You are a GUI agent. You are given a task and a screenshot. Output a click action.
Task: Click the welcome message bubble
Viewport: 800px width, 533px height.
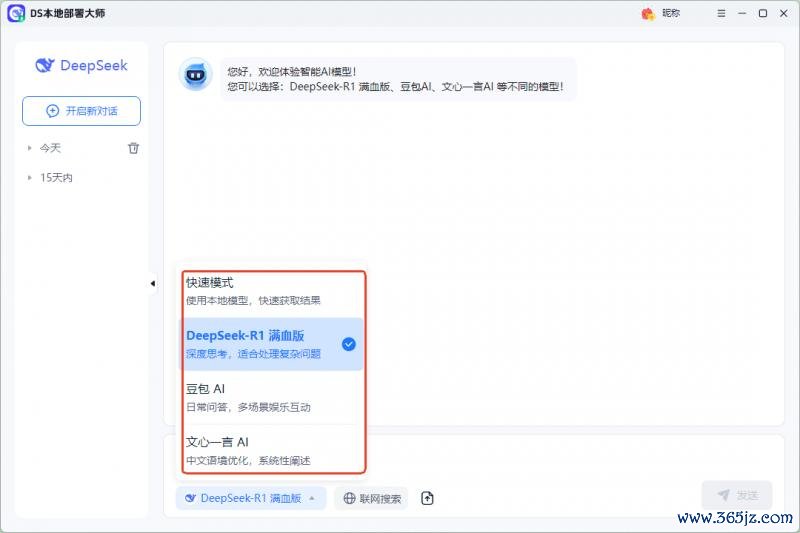[397, 79]
